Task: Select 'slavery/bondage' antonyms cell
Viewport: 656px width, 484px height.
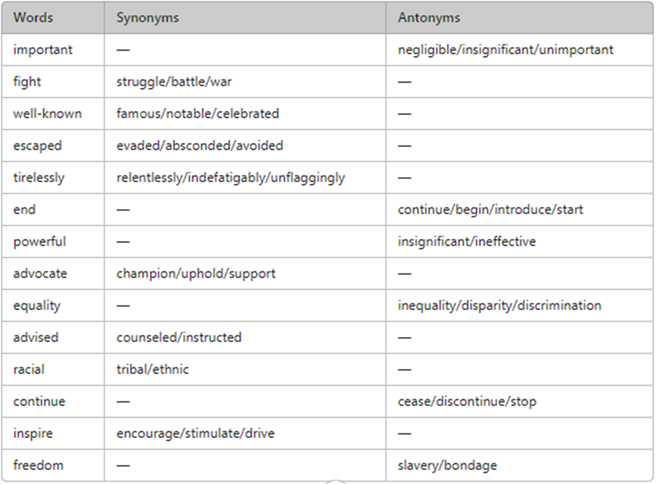Action: pos(447,465)
